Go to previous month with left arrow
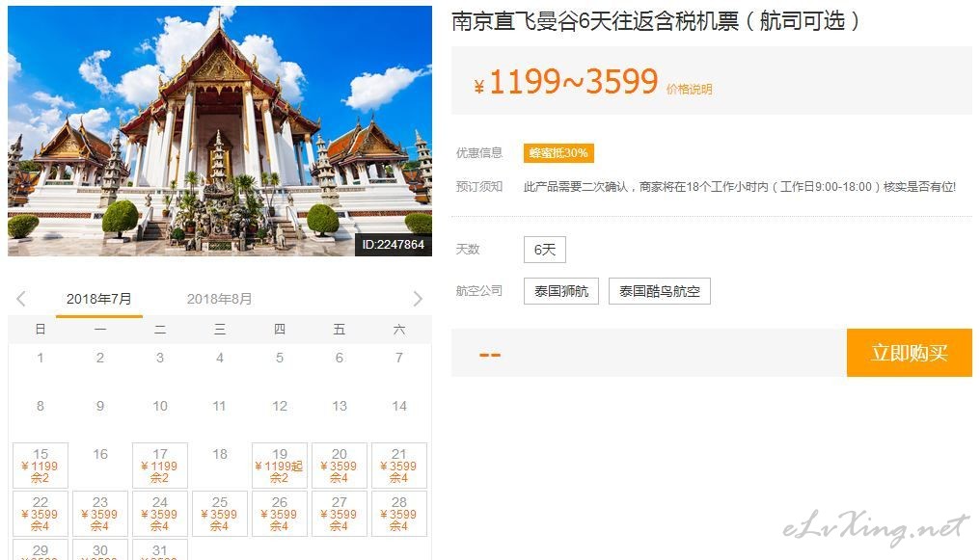 21,299
